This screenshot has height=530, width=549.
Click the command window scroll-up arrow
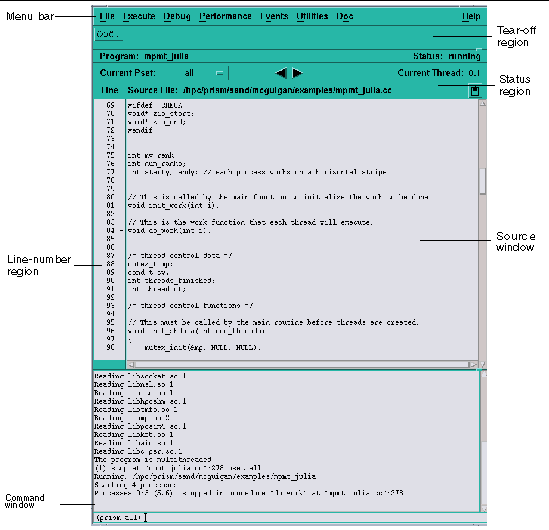point(484,375)
